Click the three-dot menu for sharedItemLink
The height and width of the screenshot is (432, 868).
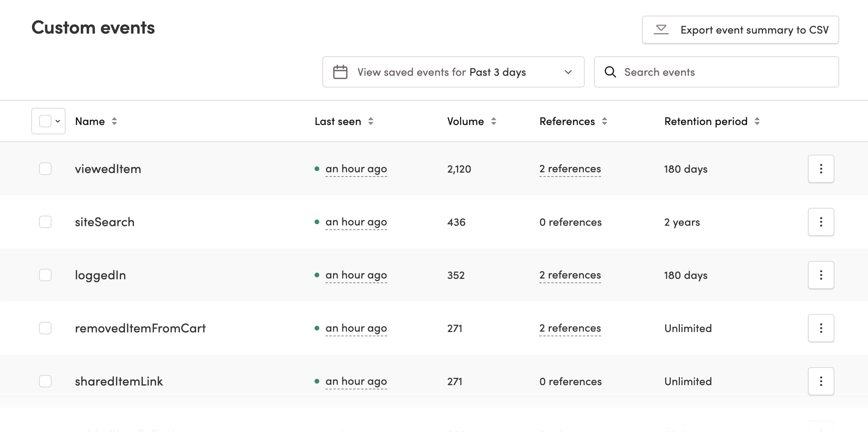tap(822, 381)
